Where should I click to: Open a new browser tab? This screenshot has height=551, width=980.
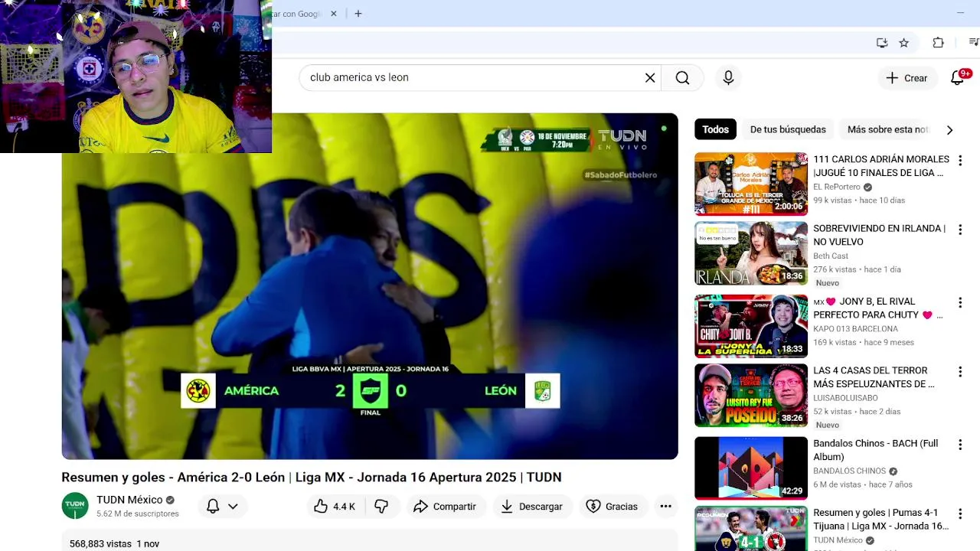click(358, 13)
